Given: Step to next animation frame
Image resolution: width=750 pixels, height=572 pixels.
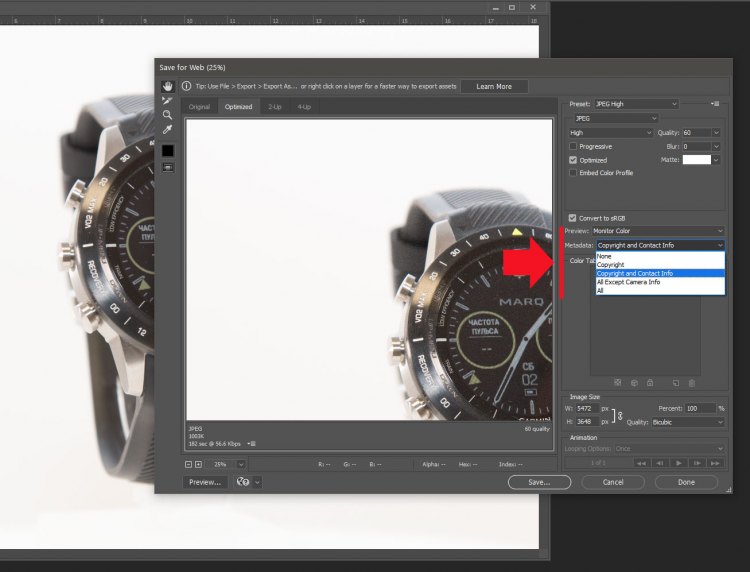Looking at the screenshot, I should click(x=697, y=463).
